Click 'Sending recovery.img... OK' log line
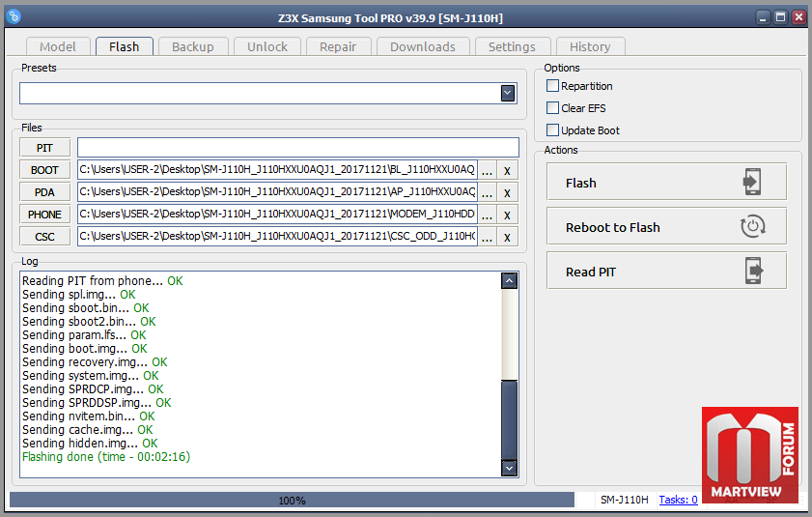The width and height of the screenshot is (812, 517). tap(95, 362)
